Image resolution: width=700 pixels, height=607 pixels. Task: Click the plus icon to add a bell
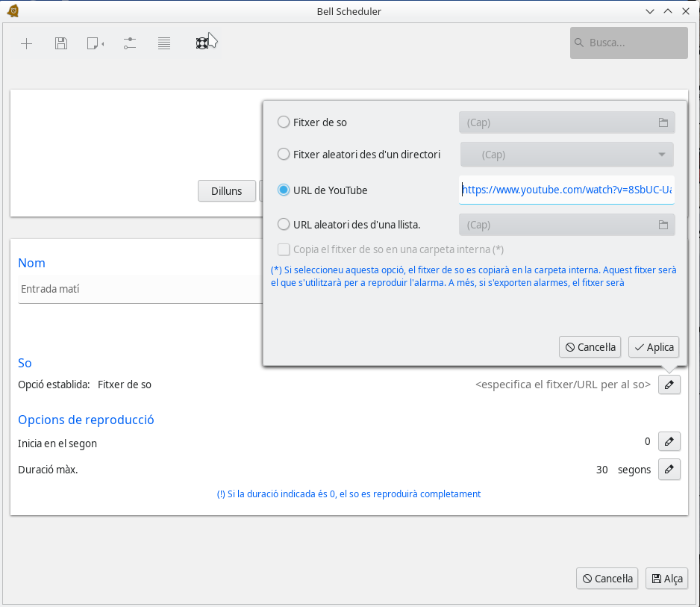click(x=26, y=44)
